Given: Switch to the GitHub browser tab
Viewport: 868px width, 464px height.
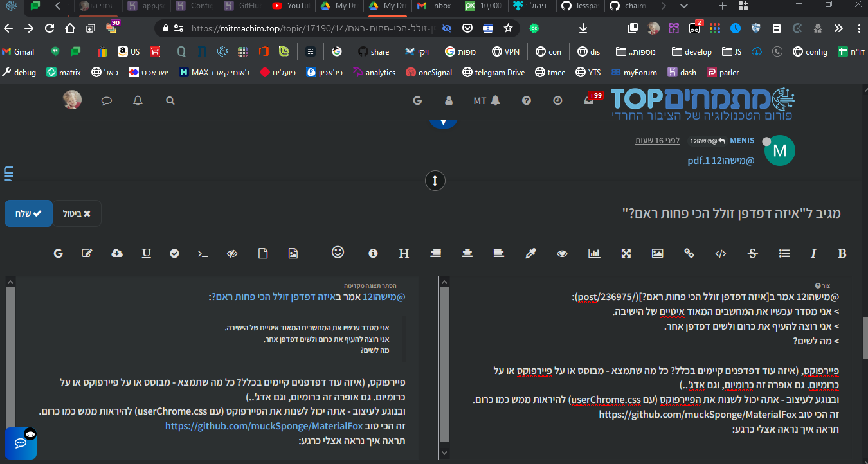Looking at the screenshot, I should (x=242, y=6).
